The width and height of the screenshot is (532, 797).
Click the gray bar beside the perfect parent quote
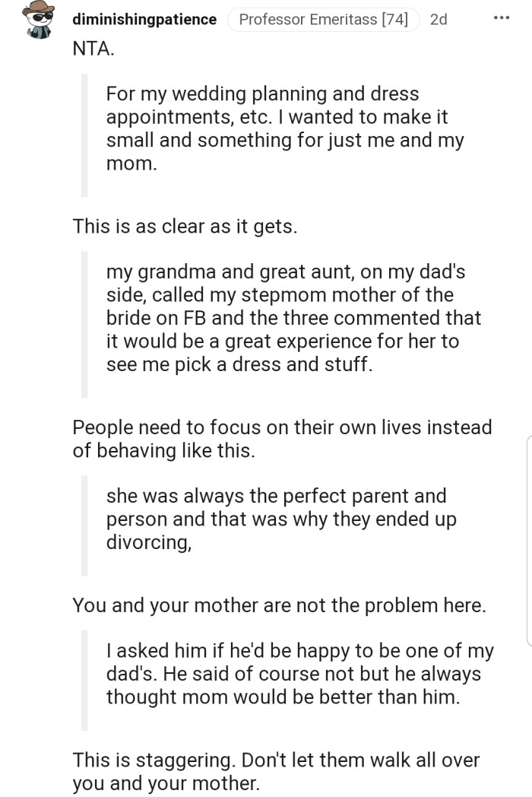coord(84,526)
